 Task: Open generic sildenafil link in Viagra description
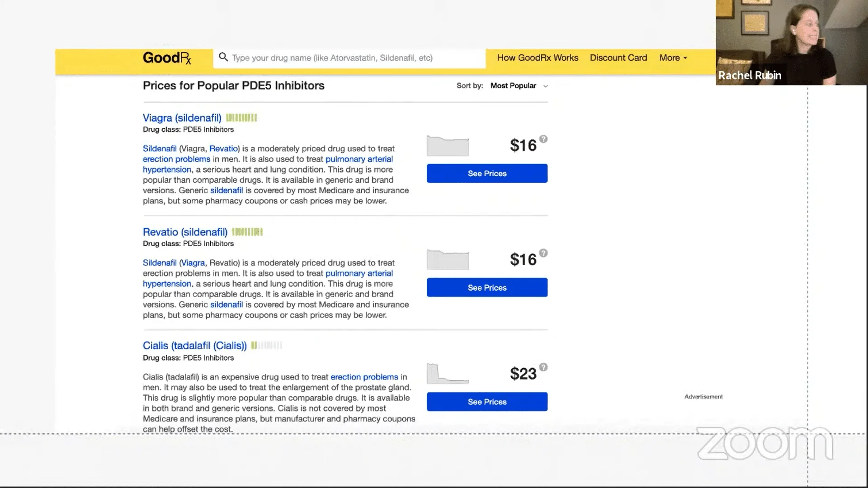click(x=226, y=191)
